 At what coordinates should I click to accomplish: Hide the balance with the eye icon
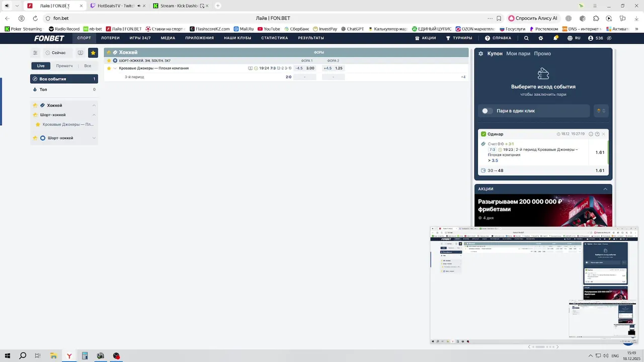point(609,38)
